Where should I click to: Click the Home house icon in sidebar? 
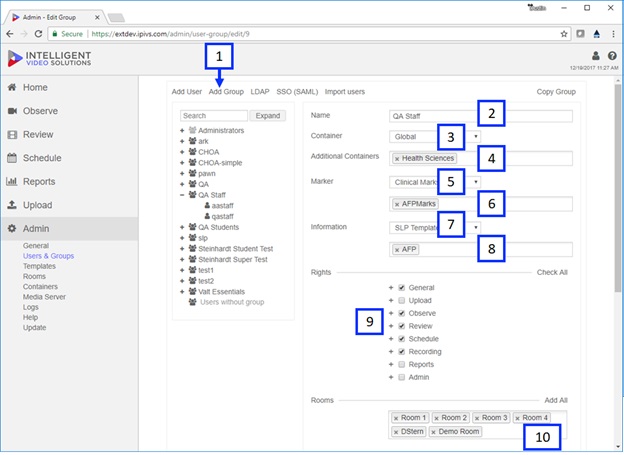click(12, 87)
